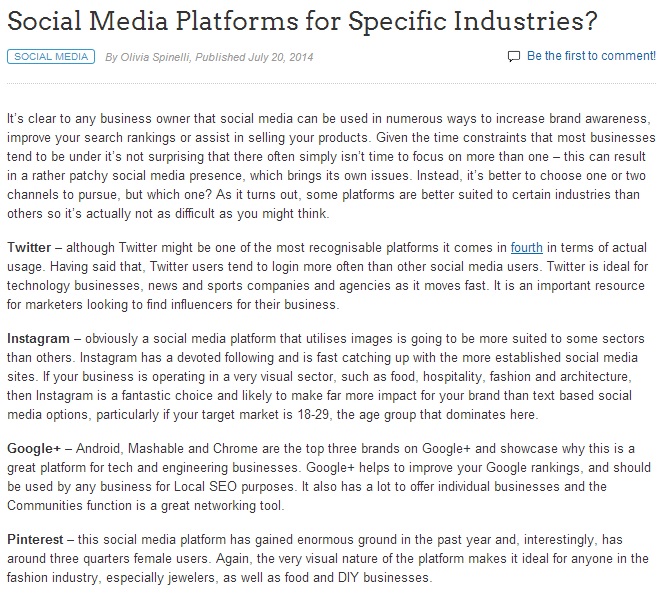Click inside the introductory paragraph text
The width and height of the screenshot is (659, 596).
coord(331,166)
